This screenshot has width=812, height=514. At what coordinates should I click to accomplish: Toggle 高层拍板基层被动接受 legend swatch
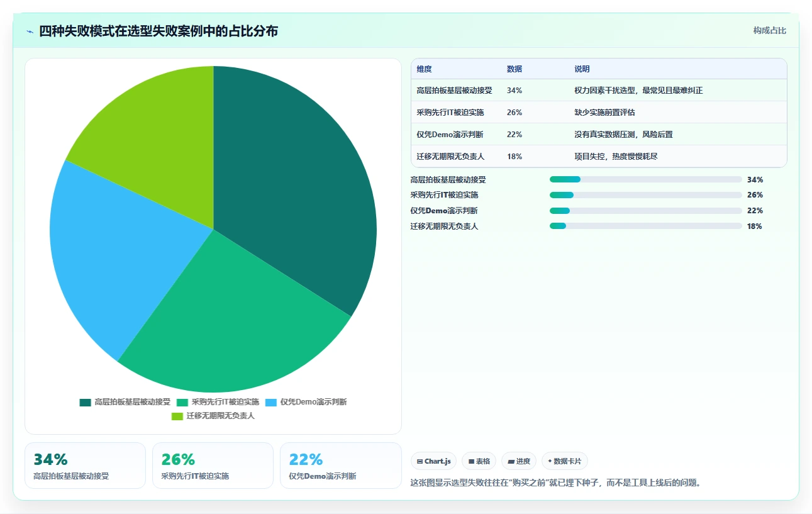(86, 402)
